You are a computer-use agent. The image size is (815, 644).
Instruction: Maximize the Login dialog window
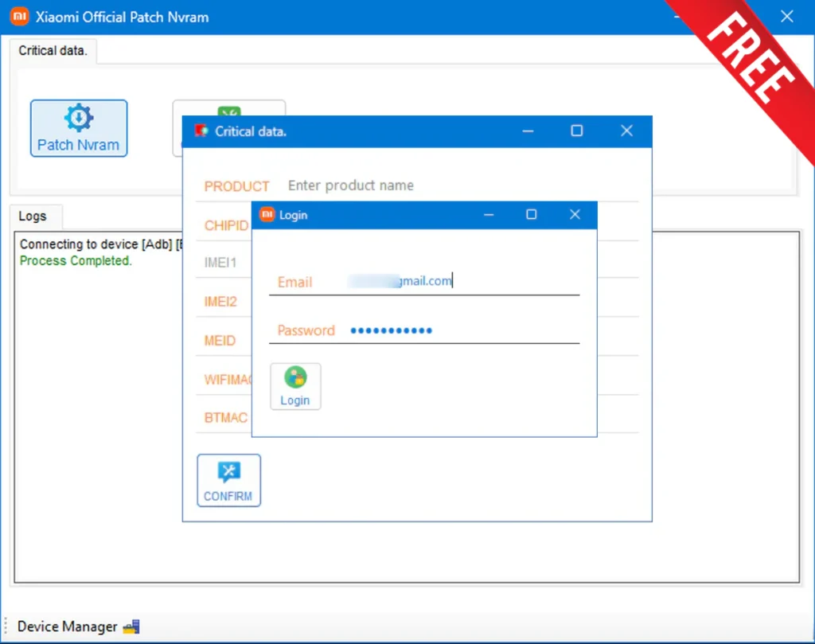coord(532,215)
